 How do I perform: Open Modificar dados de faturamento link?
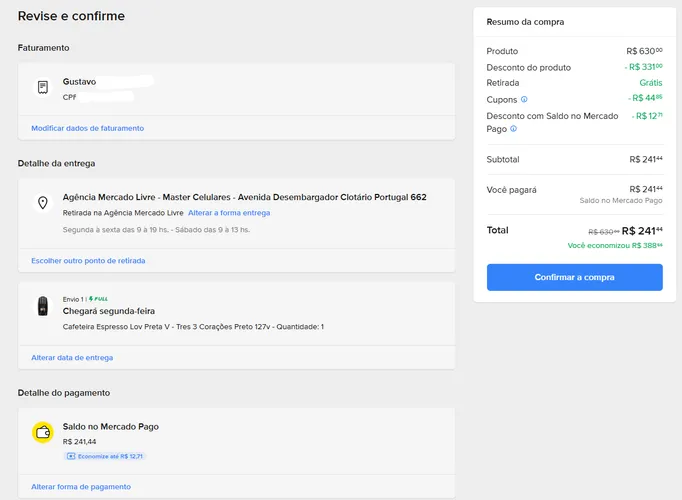(87, 128)
